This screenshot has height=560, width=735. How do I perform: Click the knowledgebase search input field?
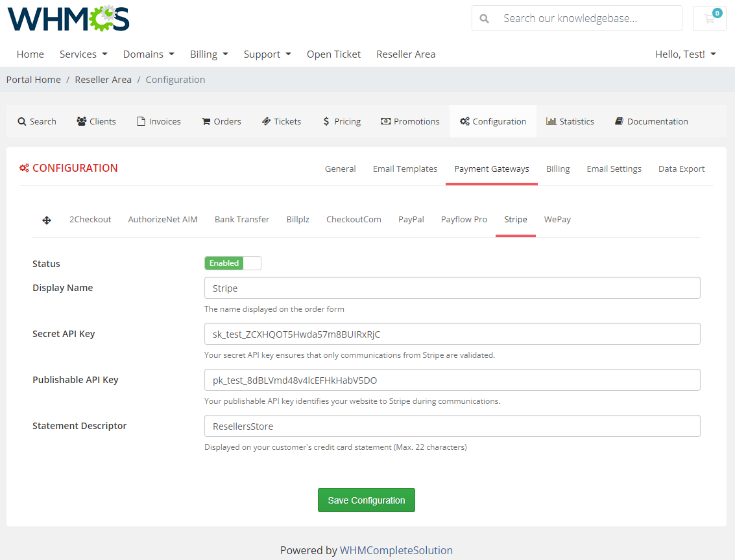tap(577, 18)
